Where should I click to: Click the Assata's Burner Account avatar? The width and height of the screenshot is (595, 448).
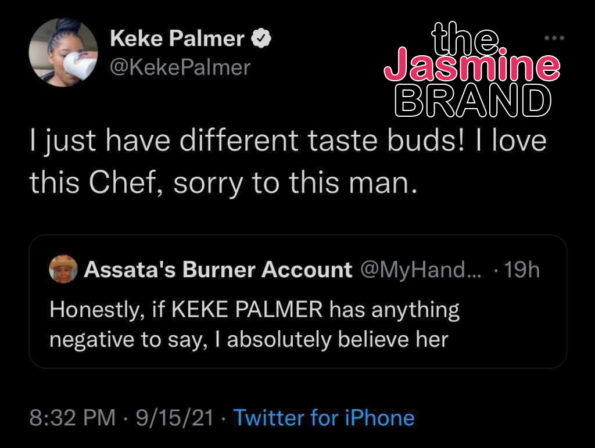[x=63, y=269]
